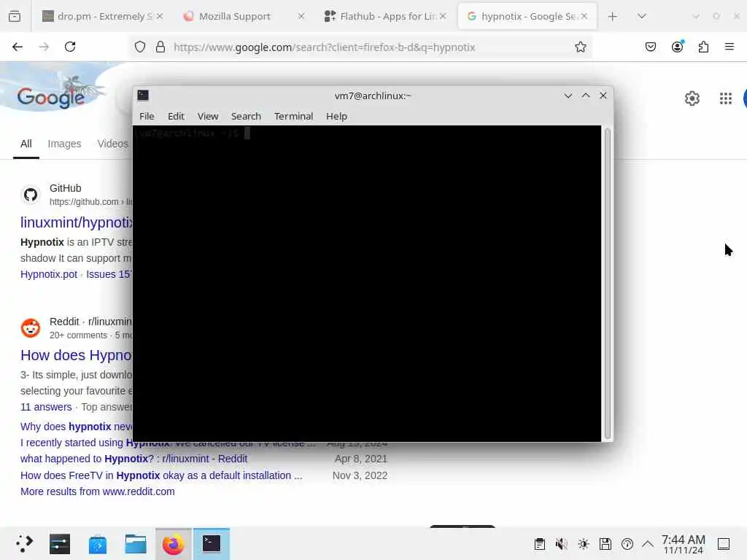This screenshot has width=747, height=560.
Task: Click the Google logo
Action: coord(51,97)
